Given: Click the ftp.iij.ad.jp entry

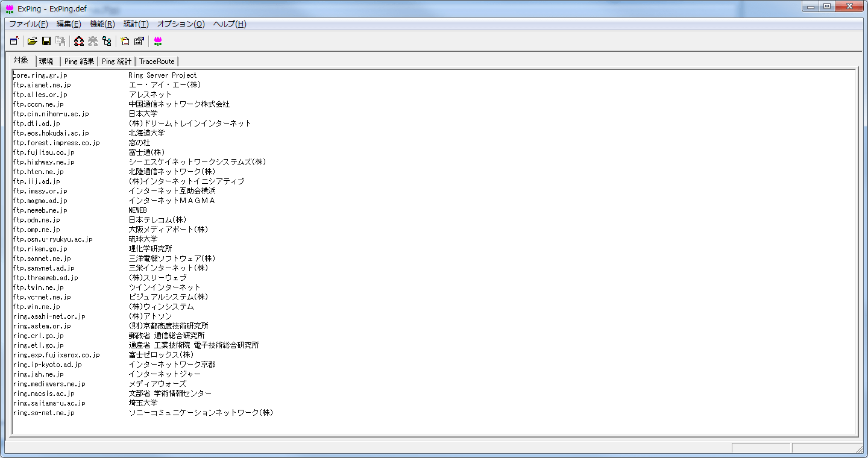Looking at the screenshot, I should (37, 181).
